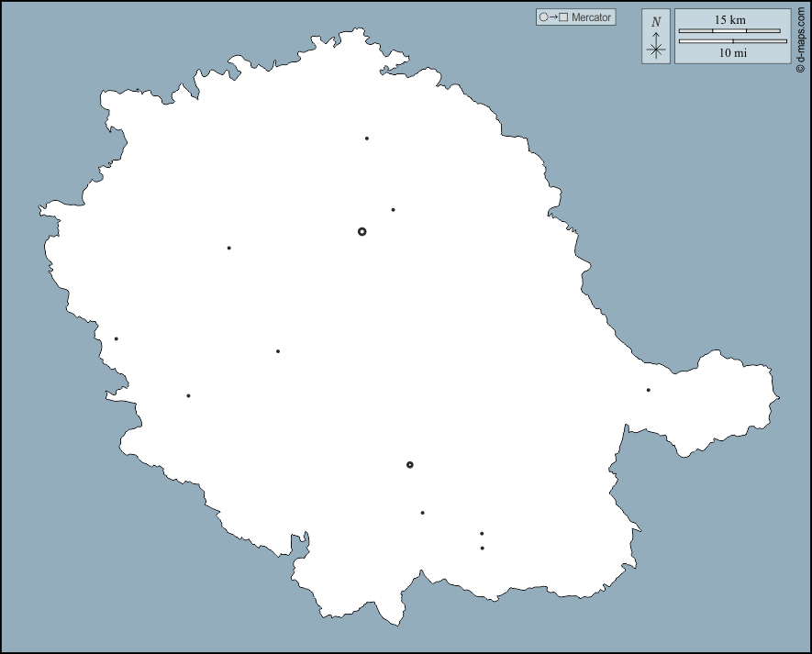Open the d-maps.com copyright link
This screenshot has height=654, width=812.
(x=802, y=37)
